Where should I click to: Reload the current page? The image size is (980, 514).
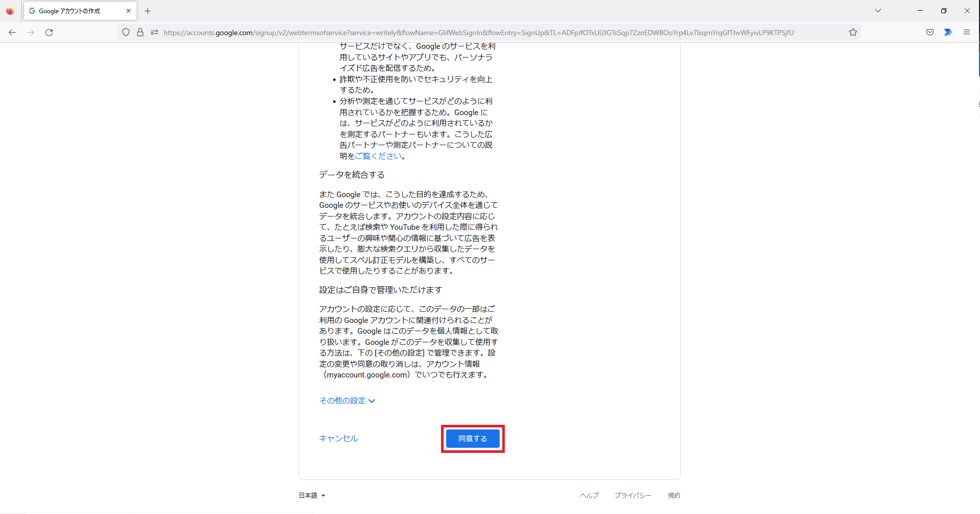point(49,33)
